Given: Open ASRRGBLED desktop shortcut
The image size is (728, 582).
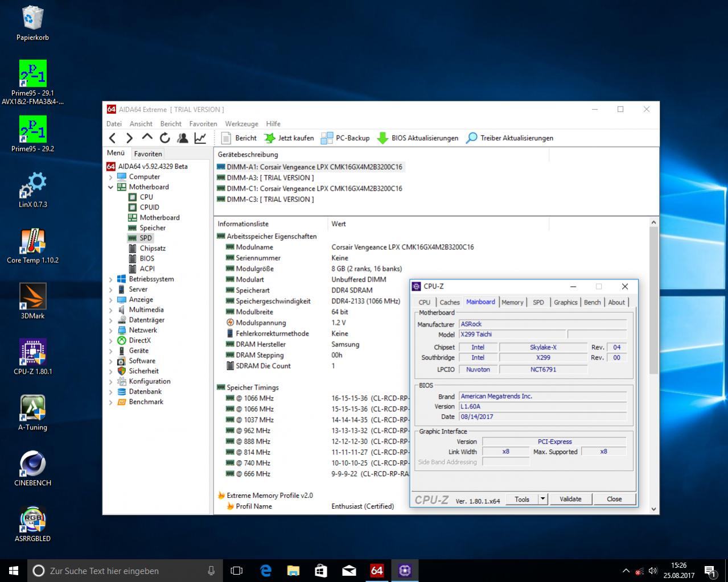Looking at the screenshot, I should tap(32, 524).
